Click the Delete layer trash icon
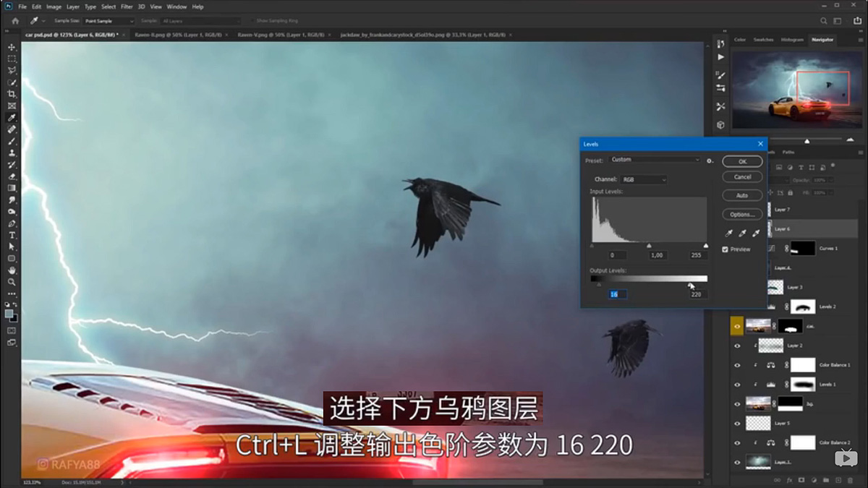The height and width of the screenshot is (488, 868). pyautogui.click(x=850, y=479)
